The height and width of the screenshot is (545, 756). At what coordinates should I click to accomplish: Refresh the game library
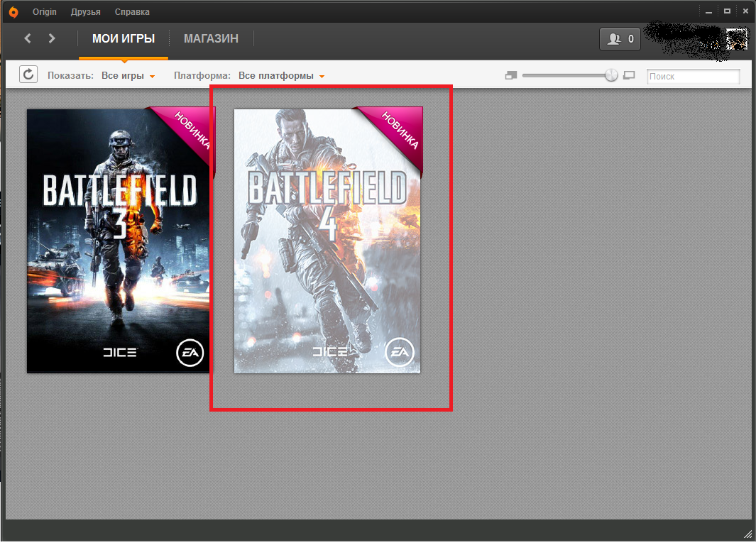[x=28, y=75]
